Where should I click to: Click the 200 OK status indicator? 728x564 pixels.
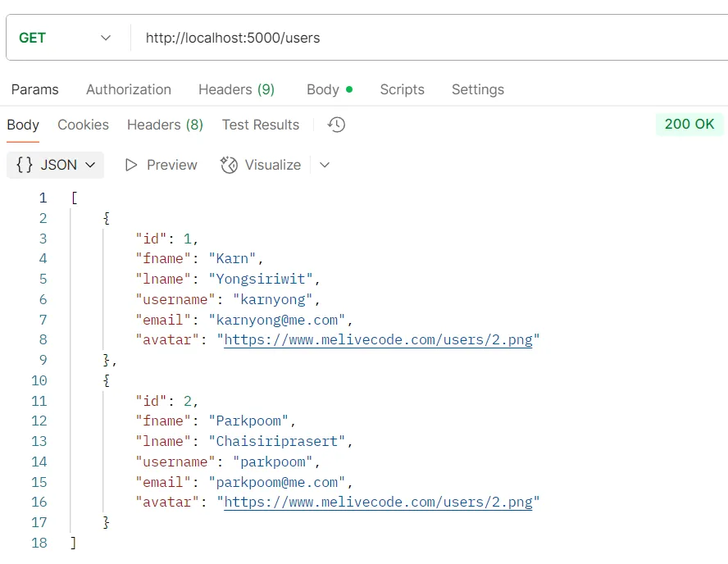point(688,124)
